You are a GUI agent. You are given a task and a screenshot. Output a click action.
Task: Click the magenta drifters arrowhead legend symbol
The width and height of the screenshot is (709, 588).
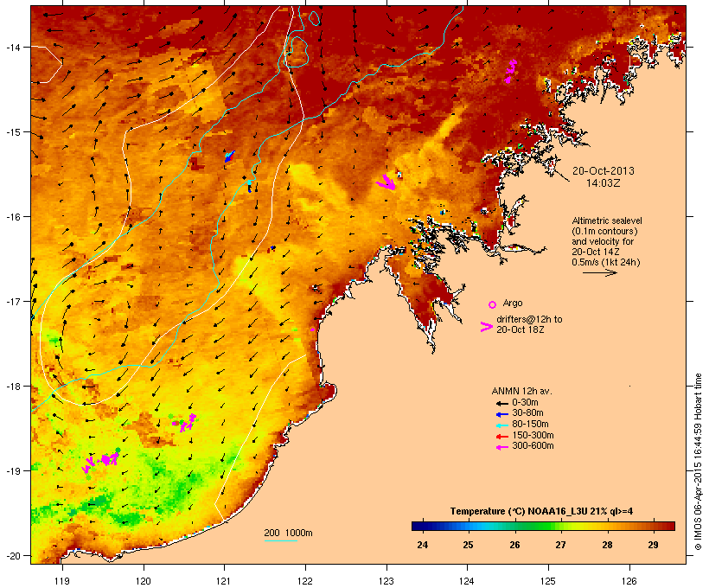tap(487, 327)
